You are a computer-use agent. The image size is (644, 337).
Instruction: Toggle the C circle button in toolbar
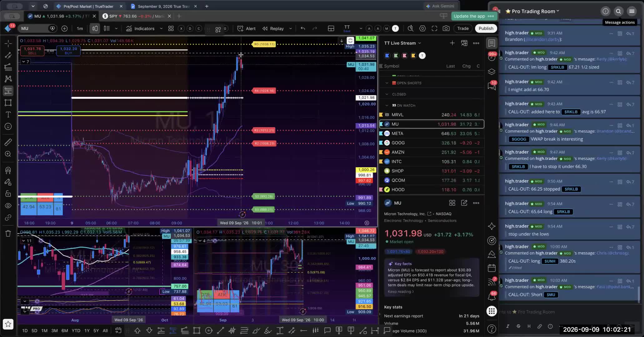[199, 28]
